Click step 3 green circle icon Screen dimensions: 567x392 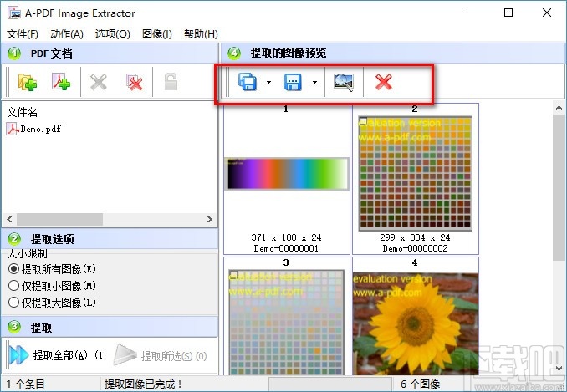click(14, 327)
